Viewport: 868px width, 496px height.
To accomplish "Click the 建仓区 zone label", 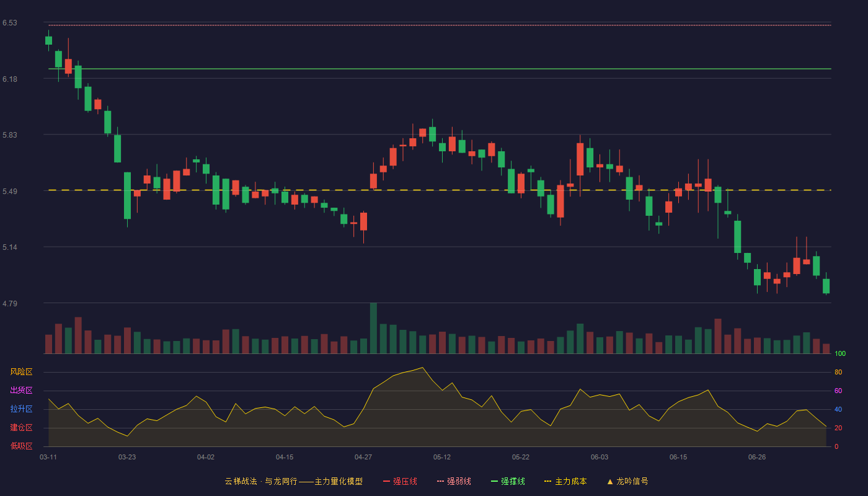I will point(21,428).
